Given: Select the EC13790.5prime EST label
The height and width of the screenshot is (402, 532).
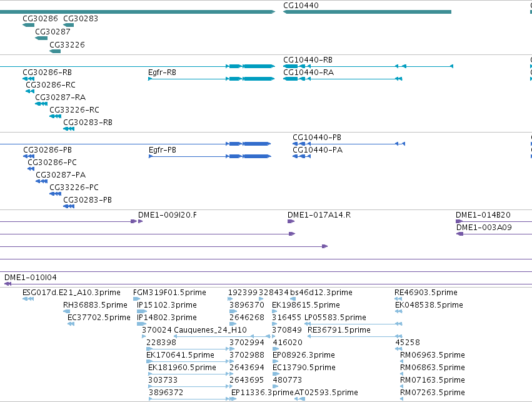Looking at the screenshot, I should [304, 368].
